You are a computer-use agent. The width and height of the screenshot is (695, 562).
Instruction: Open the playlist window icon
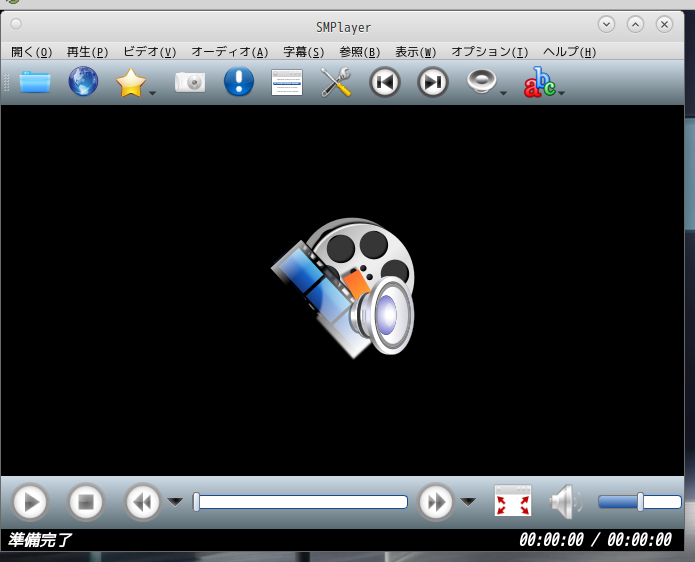(287, 82)
